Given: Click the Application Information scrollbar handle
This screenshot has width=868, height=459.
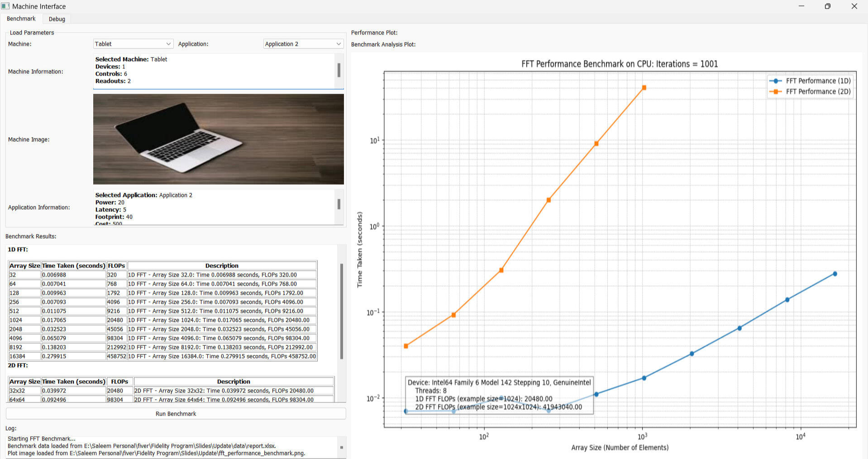Looking at the screenshot, I should 339,204.
